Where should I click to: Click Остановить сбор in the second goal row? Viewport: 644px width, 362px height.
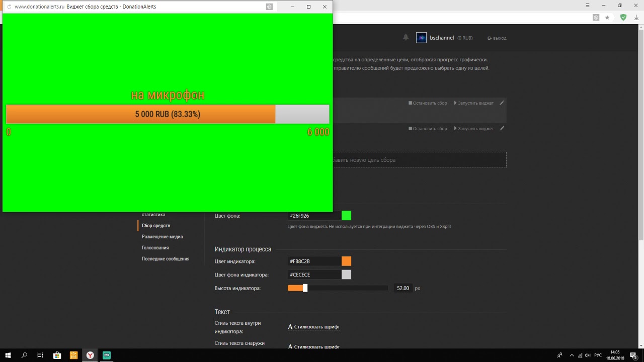tap(428, 129)
